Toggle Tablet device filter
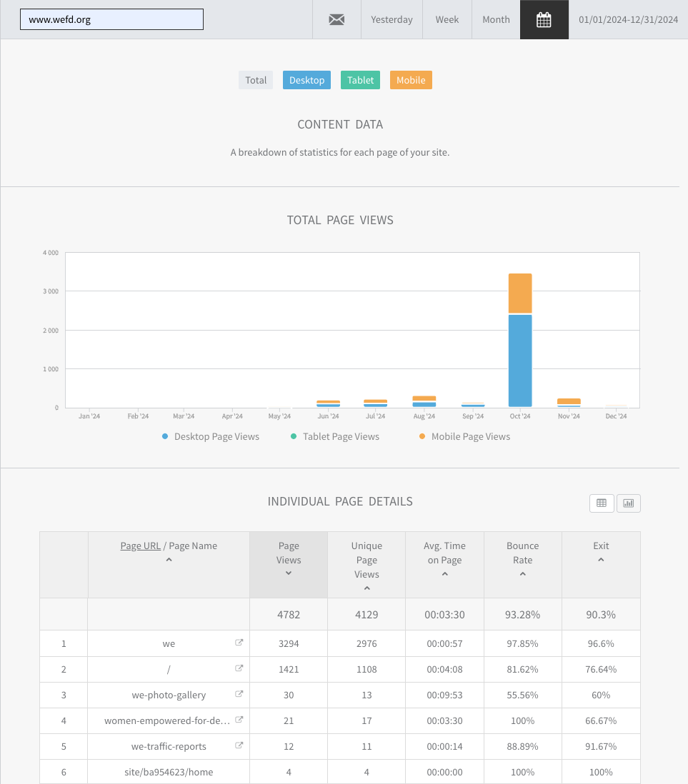688x784 pixels. click(360, 80)
